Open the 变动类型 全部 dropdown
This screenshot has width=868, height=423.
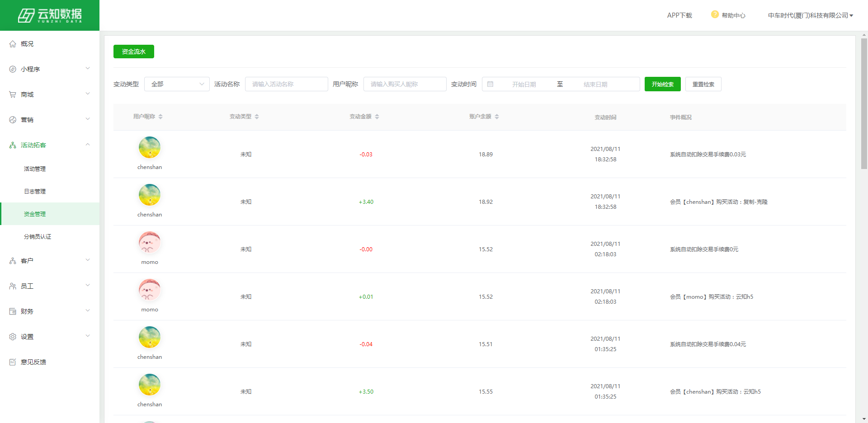point(177,84)
